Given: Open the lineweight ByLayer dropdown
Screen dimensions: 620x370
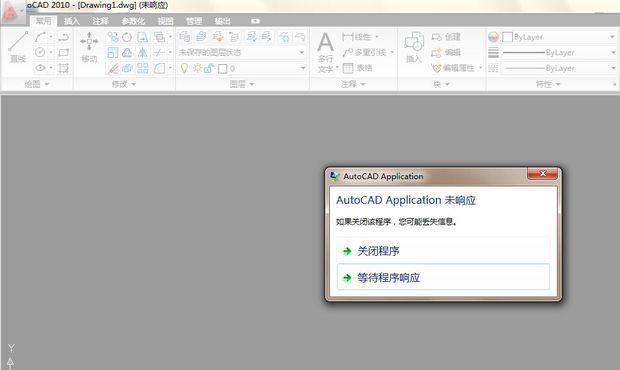Looking at the screenshot, I should (x=613, y=52).
